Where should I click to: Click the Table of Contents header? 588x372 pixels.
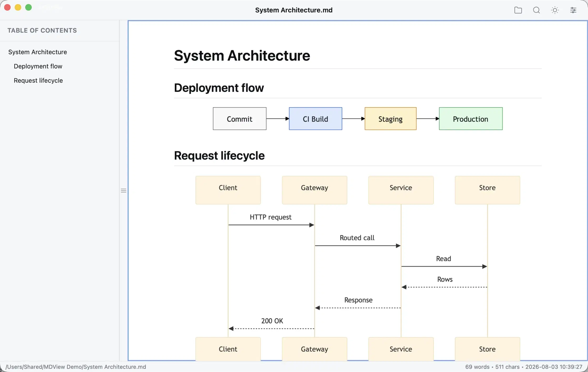pos(42,30)
